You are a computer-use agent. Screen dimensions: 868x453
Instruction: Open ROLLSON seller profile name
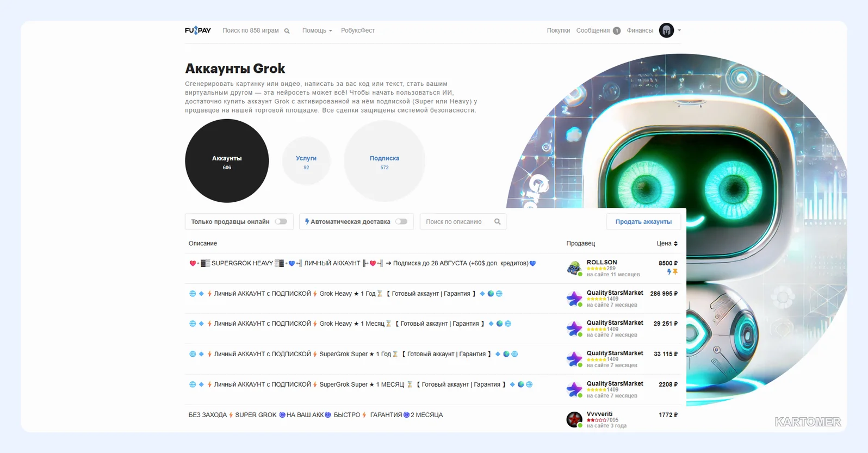(602, 262)
